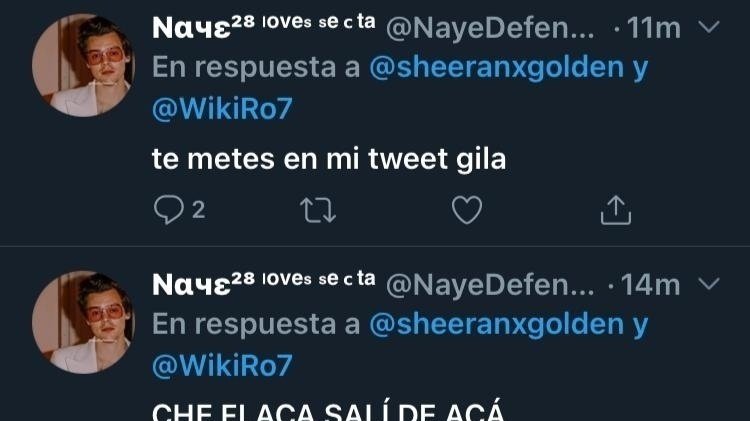
Task: Open Naye display name on the 11m tweet
Action: point(264,26)
